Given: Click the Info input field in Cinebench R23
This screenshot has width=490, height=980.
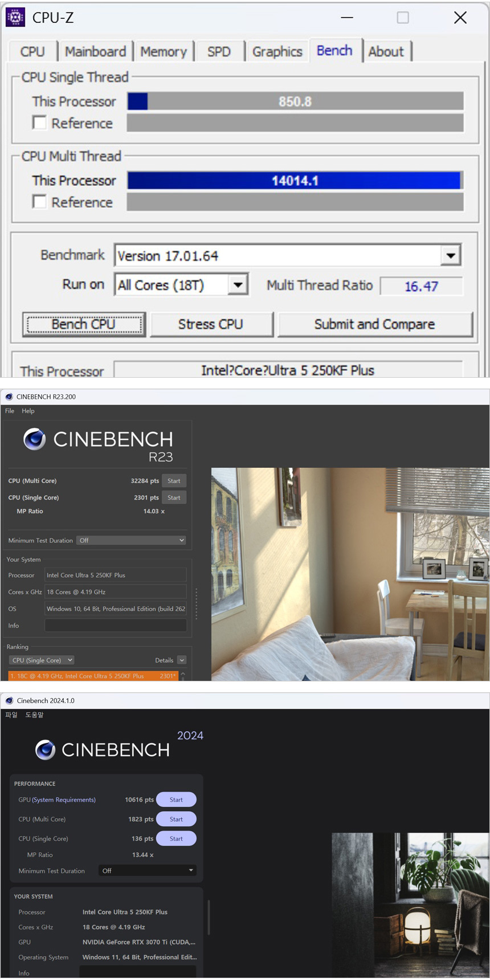Looking at the screenshot, I should pyautogui.click(x=116, y=626).
